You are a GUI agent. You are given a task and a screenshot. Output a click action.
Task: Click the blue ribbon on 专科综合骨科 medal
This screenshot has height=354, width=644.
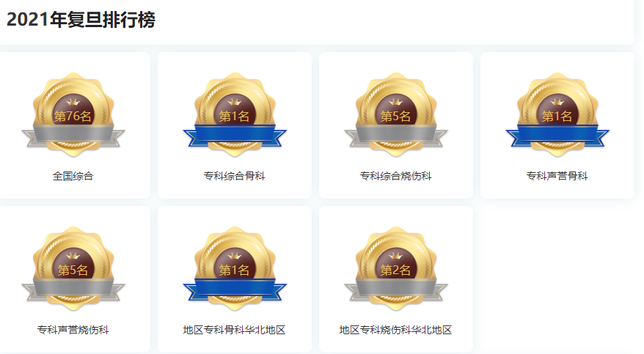click(x=235, y=135)
